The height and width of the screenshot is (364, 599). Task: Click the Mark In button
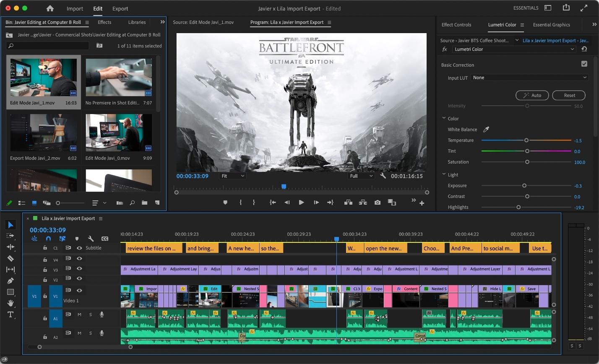point(240,202)
